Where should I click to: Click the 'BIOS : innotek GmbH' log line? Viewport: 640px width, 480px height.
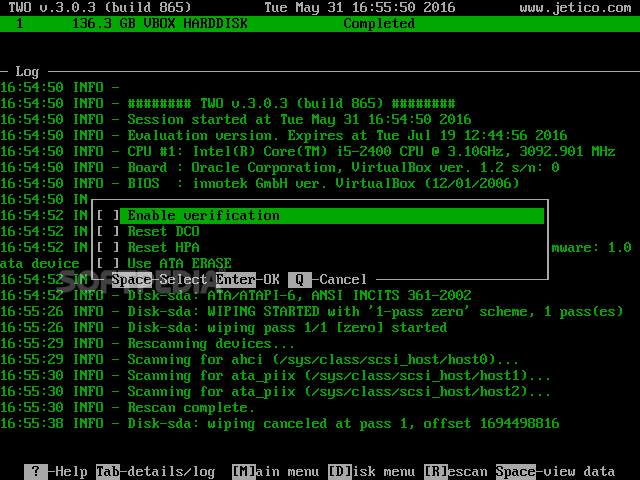(x=260, y=183)
